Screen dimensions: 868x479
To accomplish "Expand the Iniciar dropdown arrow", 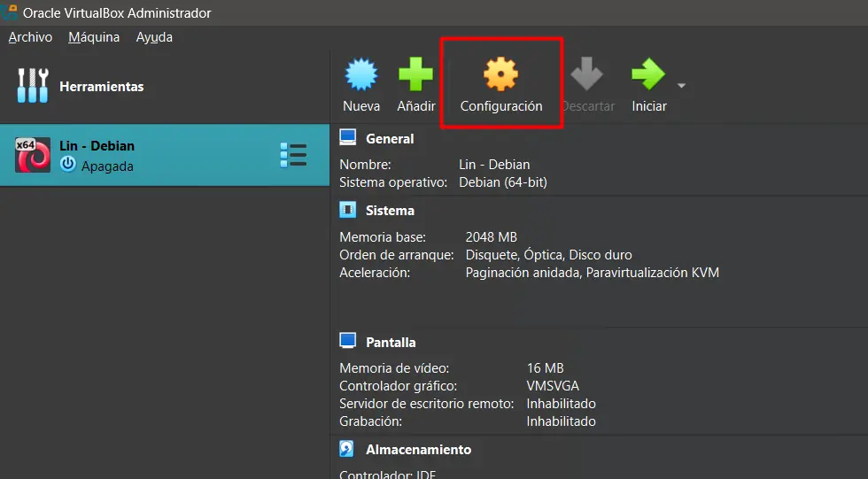I will [x=681, y=86].
